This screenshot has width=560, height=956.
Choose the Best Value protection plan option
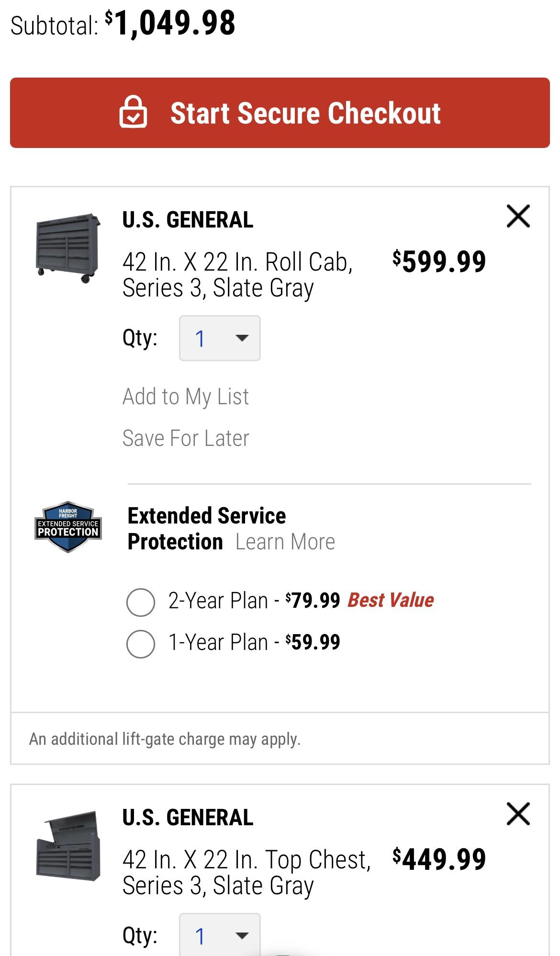click(x=140, y=600)
